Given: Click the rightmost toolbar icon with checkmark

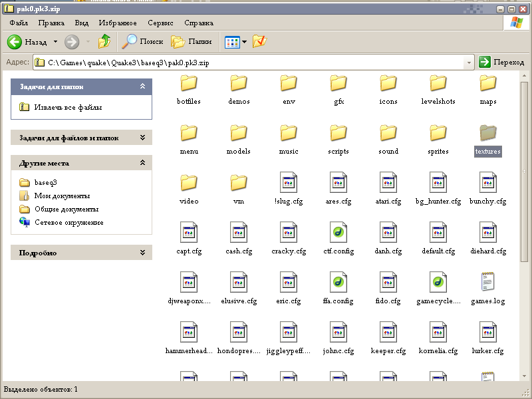Looking at the screenshot, I should pos(259,42).
